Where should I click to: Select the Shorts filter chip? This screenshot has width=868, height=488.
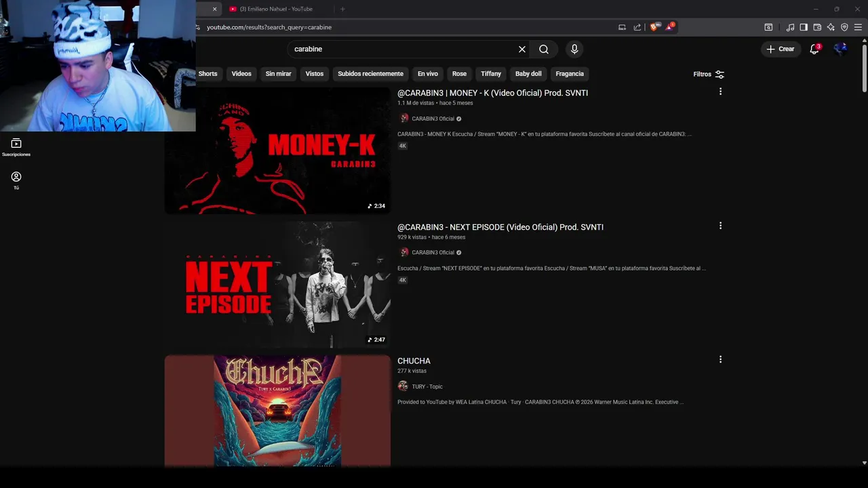[x=208, y=74]
